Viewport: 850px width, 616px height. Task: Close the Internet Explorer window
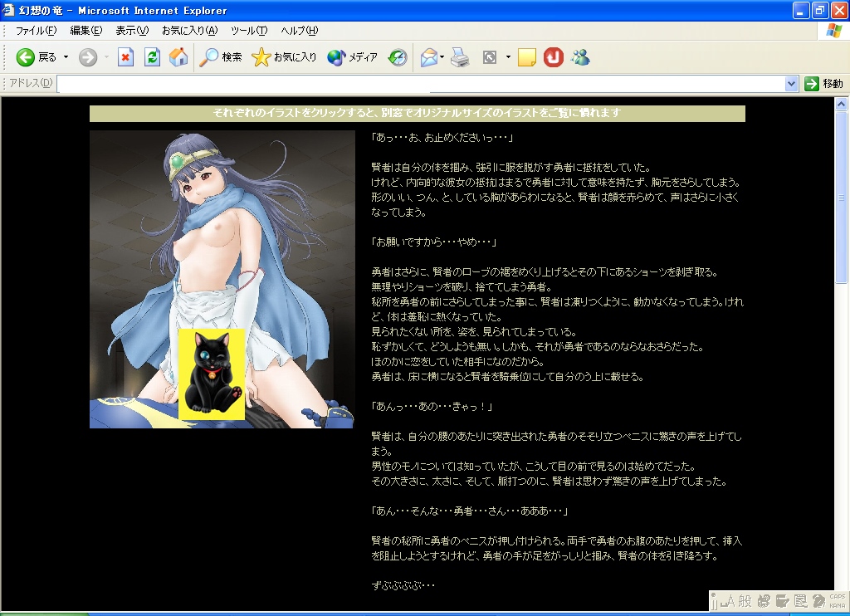(838, 10)
